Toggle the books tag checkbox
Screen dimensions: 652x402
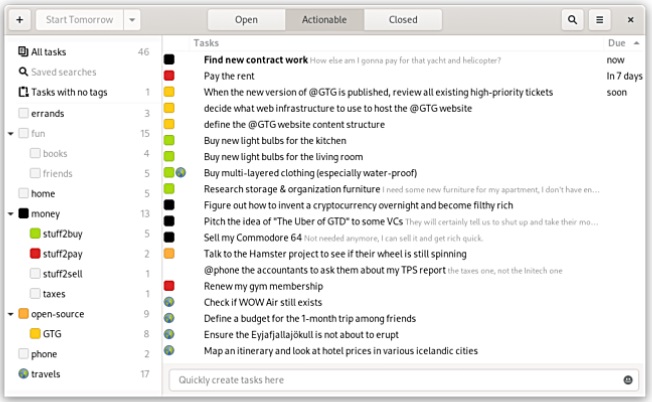click(35, 153)
